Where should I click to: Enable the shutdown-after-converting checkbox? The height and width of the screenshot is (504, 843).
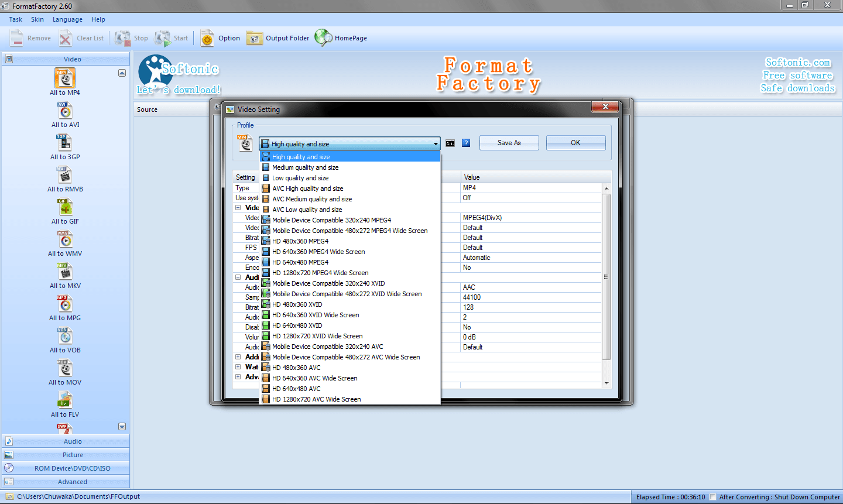[x=713, y=496]
